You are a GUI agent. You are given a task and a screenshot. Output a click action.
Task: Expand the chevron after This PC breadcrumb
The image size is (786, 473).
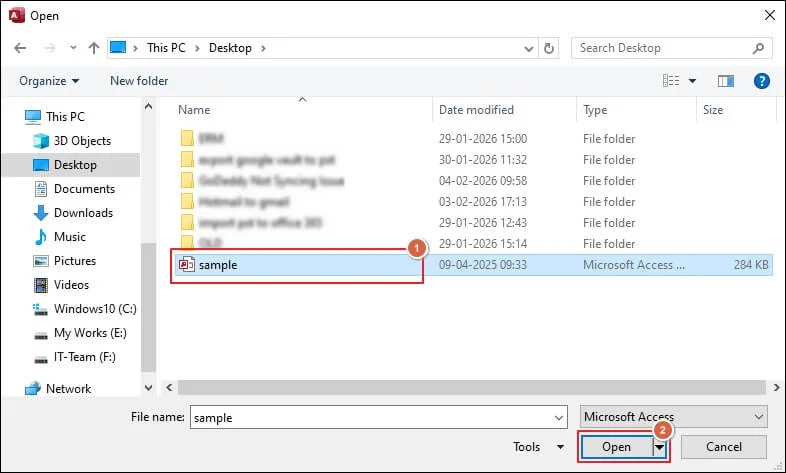198,48
